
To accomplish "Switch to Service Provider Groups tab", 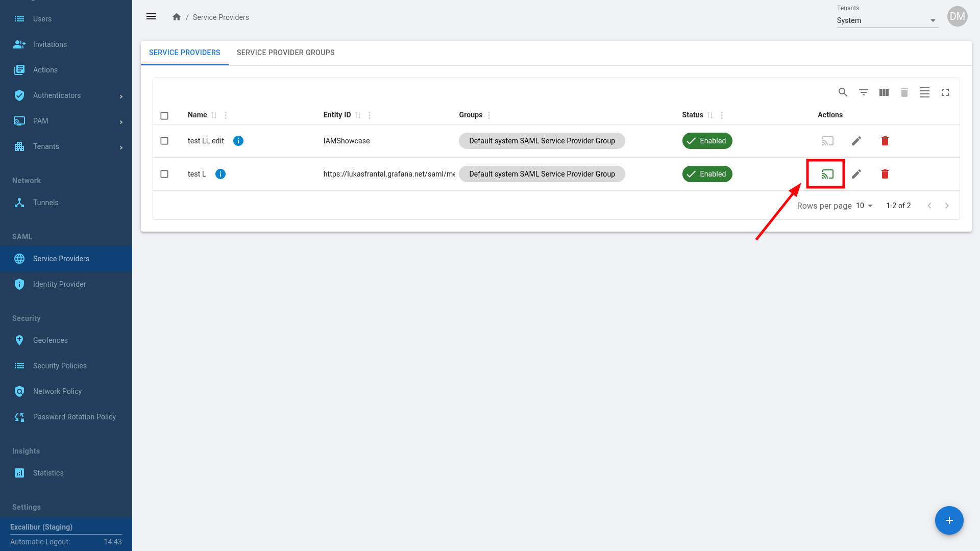I will click(x=285, y=53).
